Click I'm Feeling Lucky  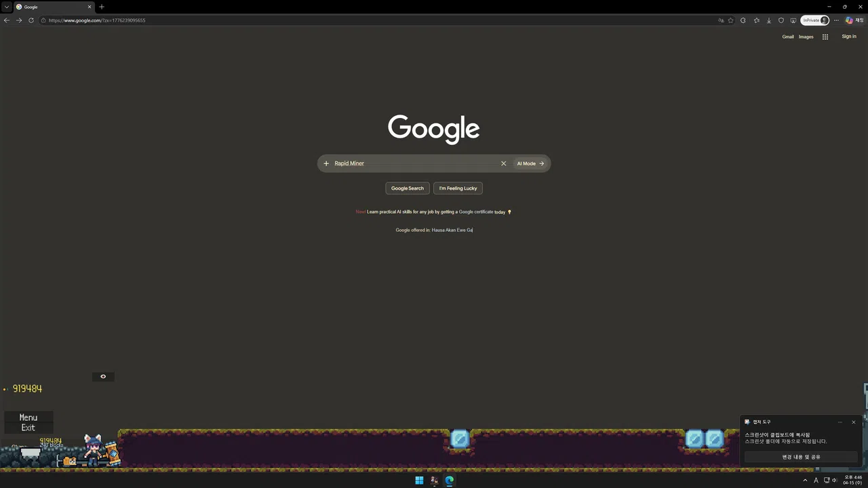coord(458,188)
